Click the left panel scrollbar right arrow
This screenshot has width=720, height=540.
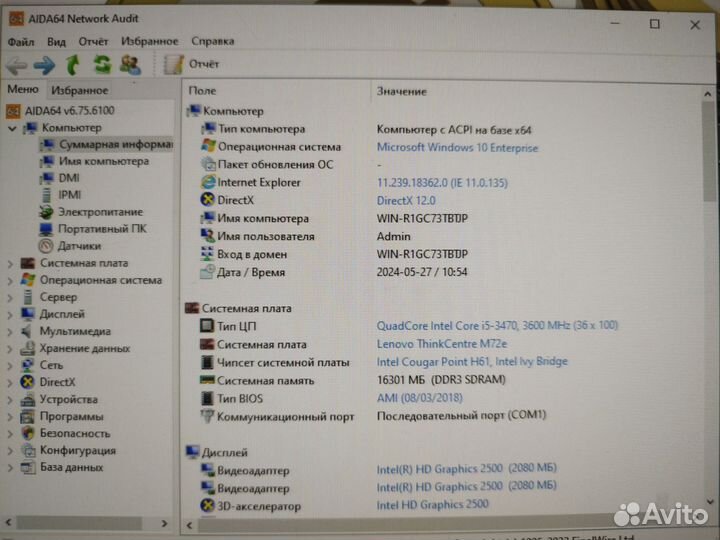point(164,523)
